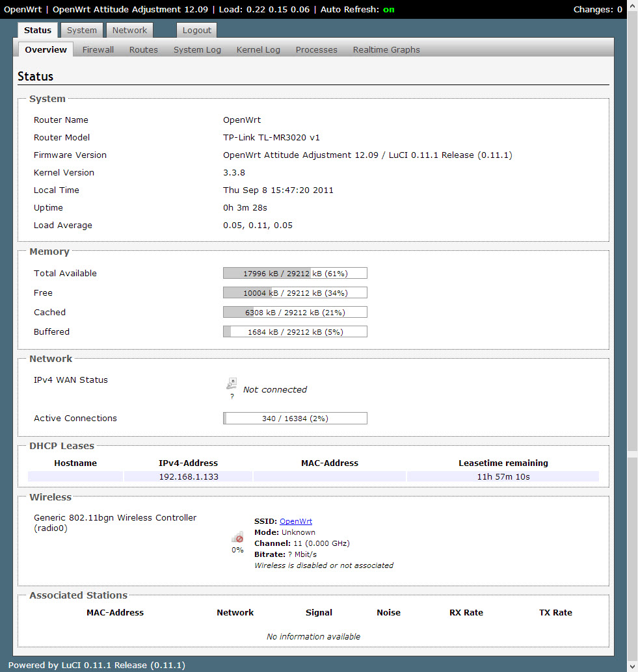Open the Network main tab

pyautogui.click(x=129, y=30)
